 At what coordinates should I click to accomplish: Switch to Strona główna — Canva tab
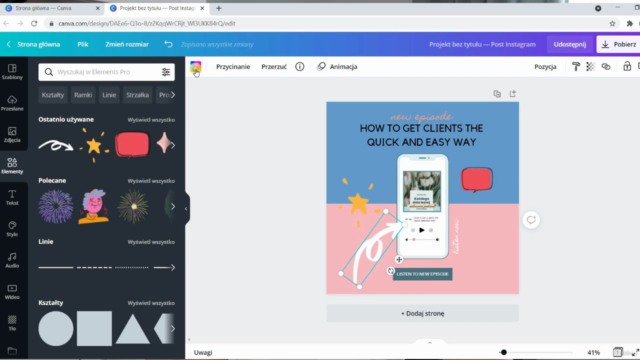[x=51, y=8]
